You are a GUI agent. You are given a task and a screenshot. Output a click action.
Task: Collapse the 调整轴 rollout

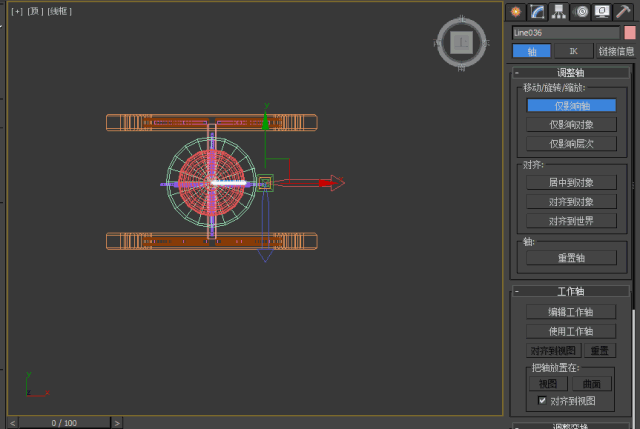coord(571,73)
